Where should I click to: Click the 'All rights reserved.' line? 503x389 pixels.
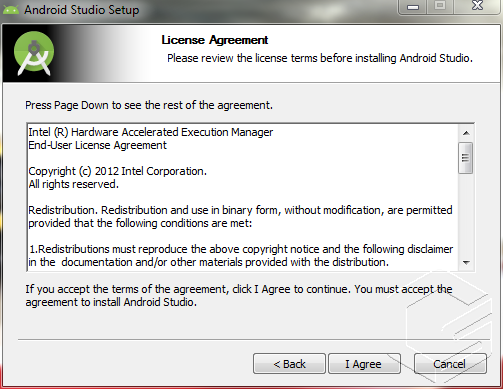coord(73,184)
